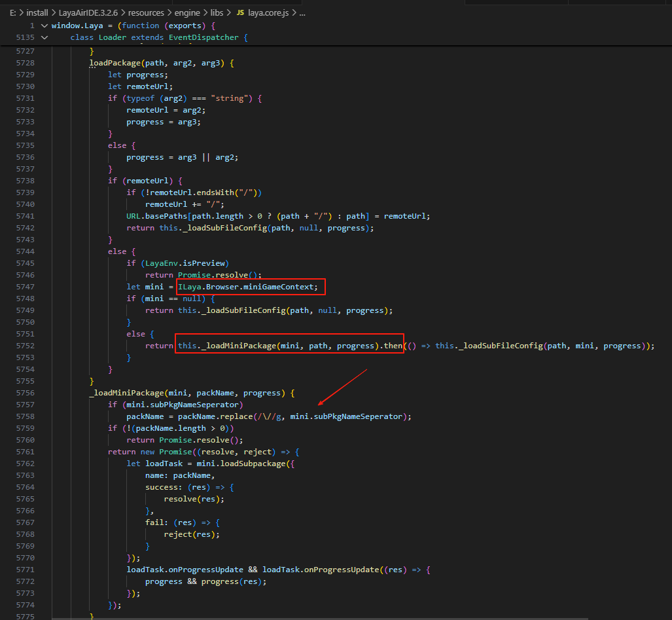The height and width of the screenshot is (620, 672).
Task: Open the LayaAirIDE.3.2.6 breadcrumb folder
Action: coord(88,13)
